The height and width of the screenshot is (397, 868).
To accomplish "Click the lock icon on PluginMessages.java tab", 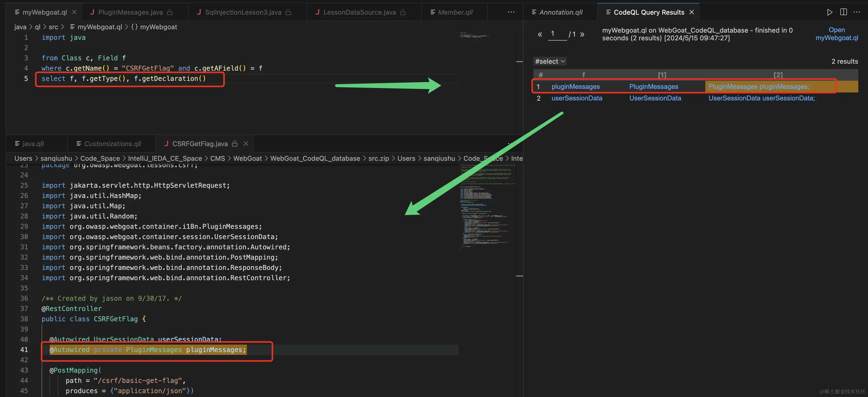I will (x=170, y=12).
